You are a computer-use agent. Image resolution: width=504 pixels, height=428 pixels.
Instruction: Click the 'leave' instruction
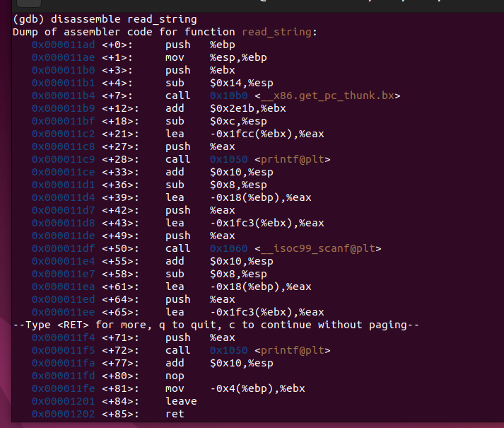[x=181, y=401]
